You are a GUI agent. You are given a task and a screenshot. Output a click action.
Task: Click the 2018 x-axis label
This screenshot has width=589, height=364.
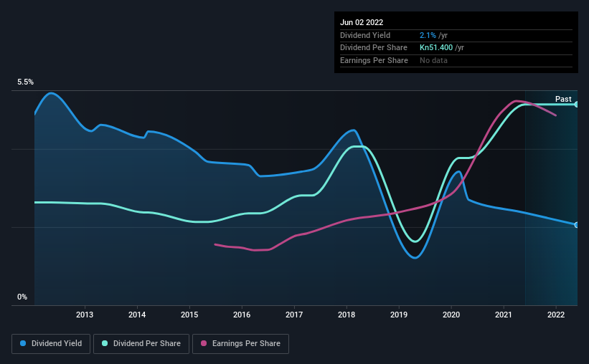(x=347, y=315)
